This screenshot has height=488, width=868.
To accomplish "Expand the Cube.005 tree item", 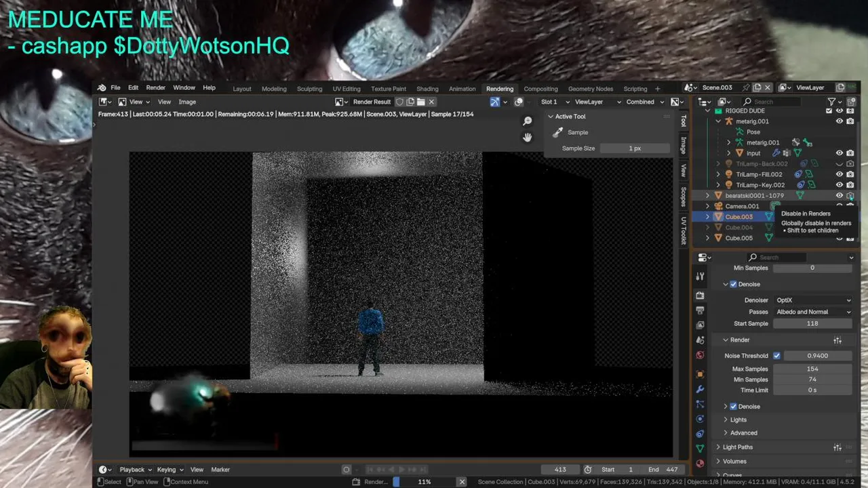I will coord(708,238).
